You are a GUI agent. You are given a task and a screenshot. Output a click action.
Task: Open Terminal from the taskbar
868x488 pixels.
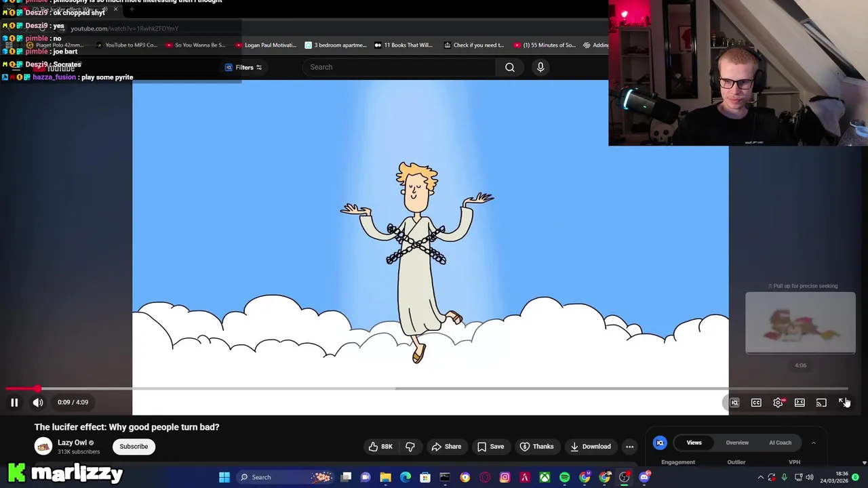coord(445,477)
